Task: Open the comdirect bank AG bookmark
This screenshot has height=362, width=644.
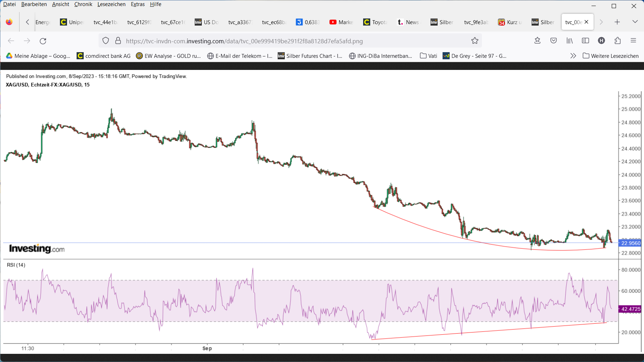Action: tap(104, 56)
